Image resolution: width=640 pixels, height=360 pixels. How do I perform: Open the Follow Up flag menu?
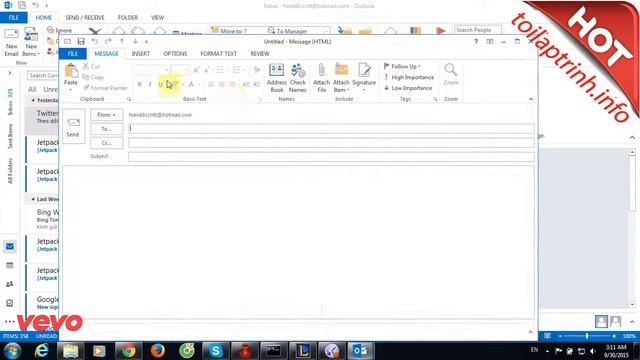[x=402, y=66]
